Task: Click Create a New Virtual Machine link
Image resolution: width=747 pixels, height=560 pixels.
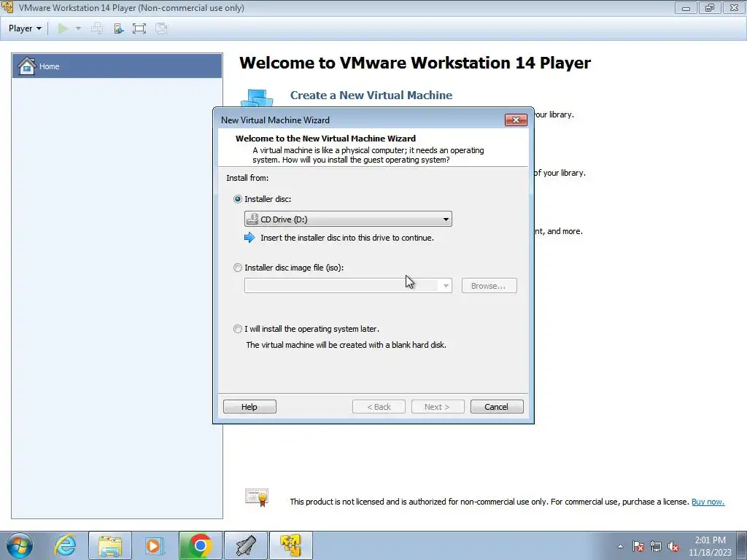Action: (371, 96)
